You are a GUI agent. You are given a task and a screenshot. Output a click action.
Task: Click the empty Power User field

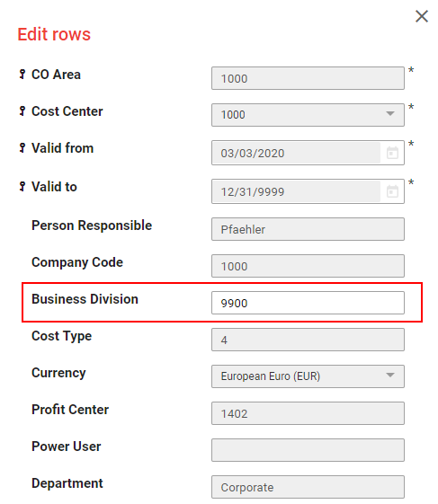tap(308, 450)
